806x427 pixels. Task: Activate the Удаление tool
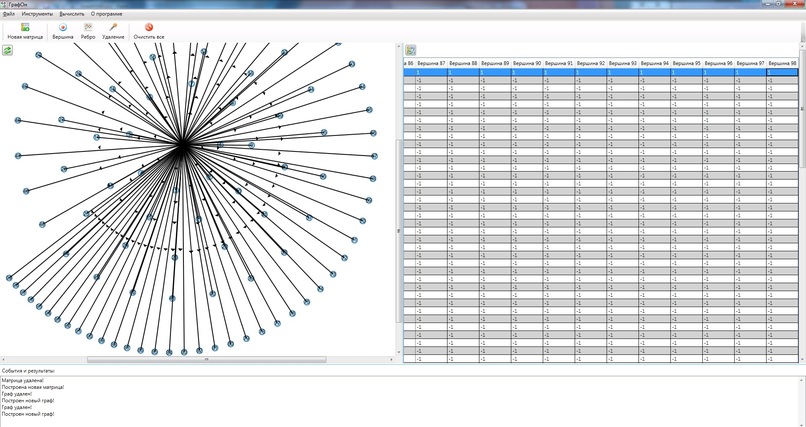[113, 31]
